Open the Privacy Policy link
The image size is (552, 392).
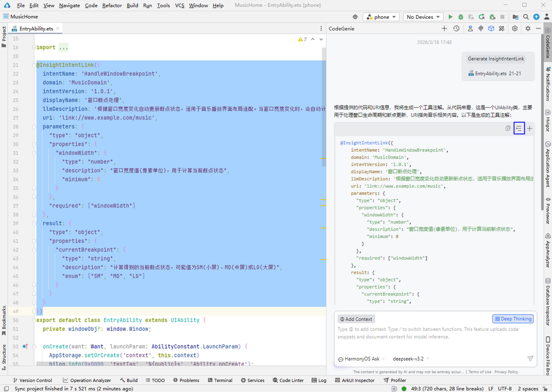point(506,372)
